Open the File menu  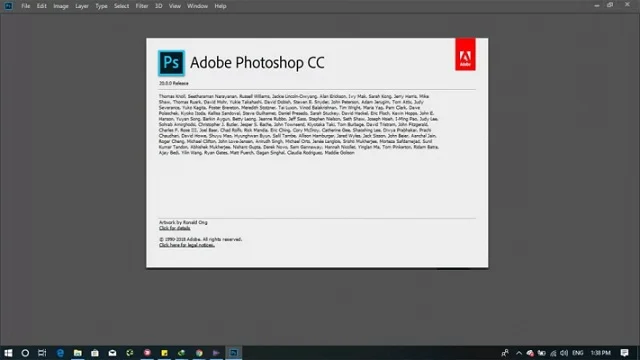[26, 6]
